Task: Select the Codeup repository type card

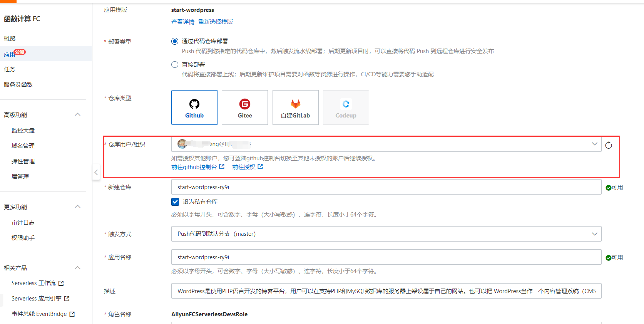Action: 346,107
